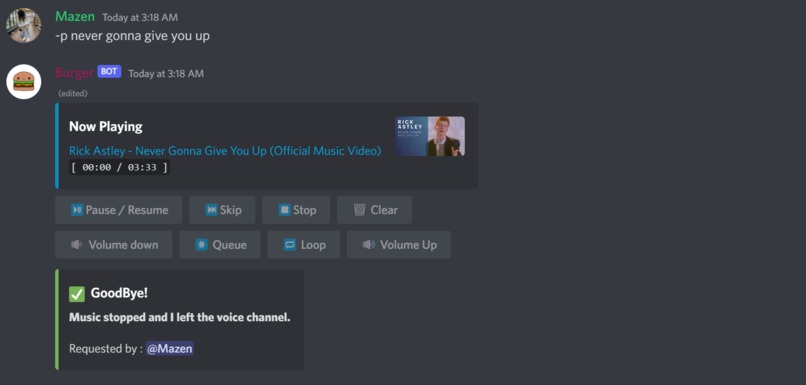Click the (edited) label

(x=73, y=94)
